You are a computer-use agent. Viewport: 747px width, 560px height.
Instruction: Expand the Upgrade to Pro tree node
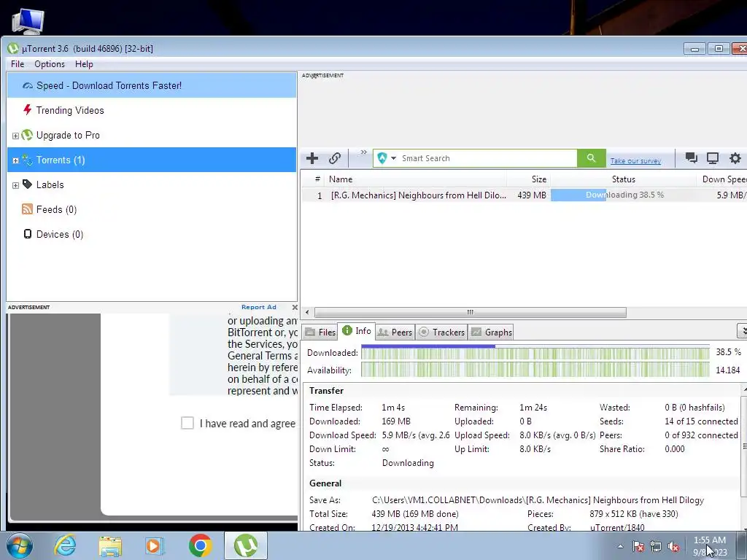[x=15, y=136]
